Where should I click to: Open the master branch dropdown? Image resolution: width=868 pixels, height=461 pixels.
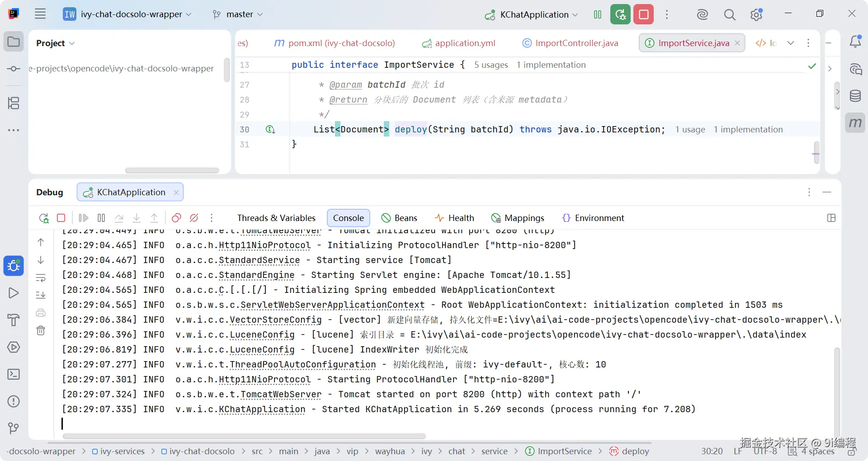238,14
